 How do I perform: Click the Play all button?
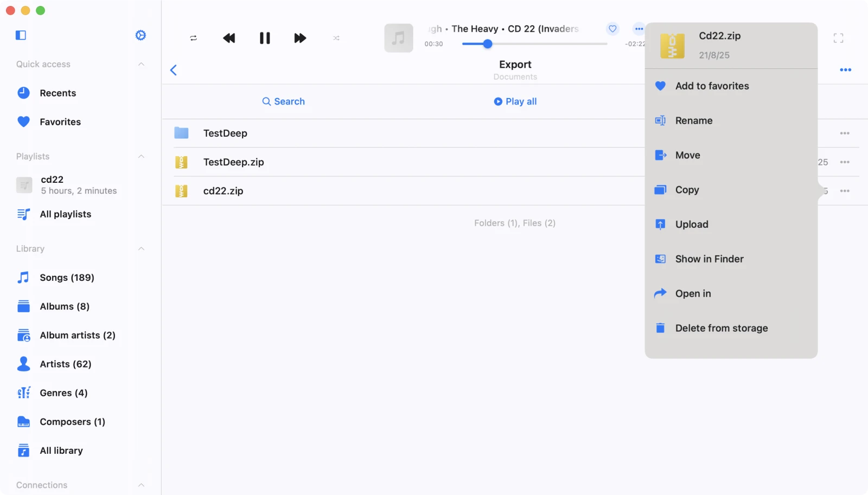(515, 101)
